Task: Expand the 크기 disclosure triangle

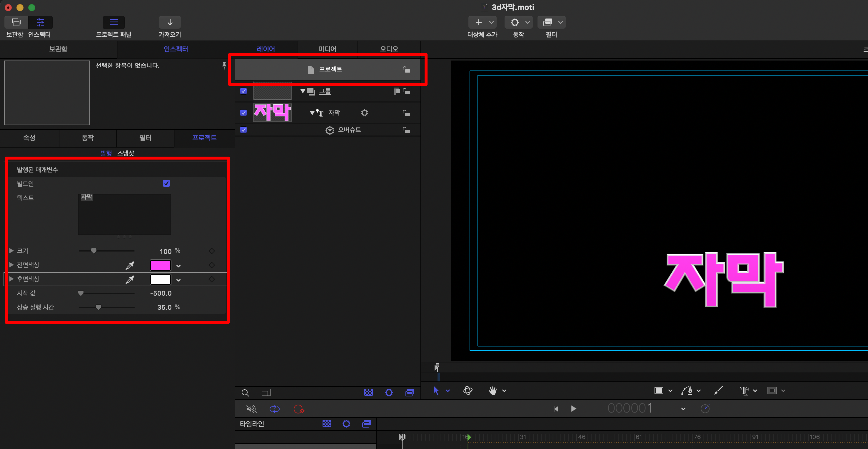Action: [11, 251]
